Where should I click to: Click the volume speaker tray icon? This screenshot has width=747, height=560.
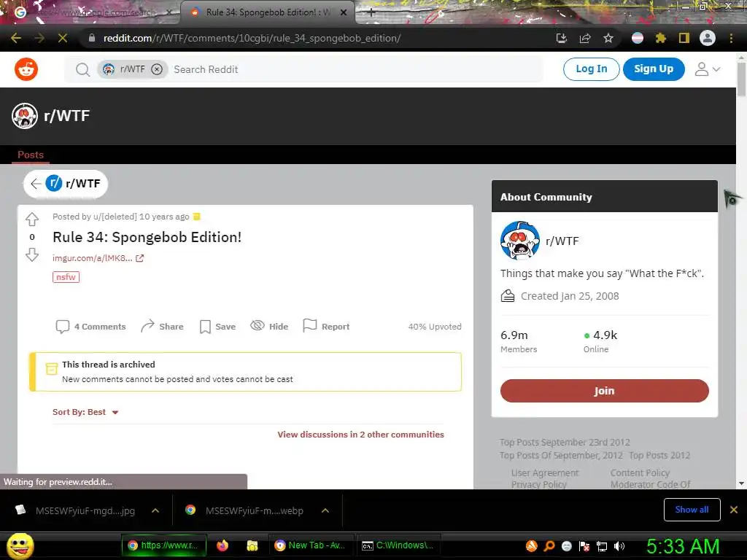pyautogui.click(x=619, y=545)
